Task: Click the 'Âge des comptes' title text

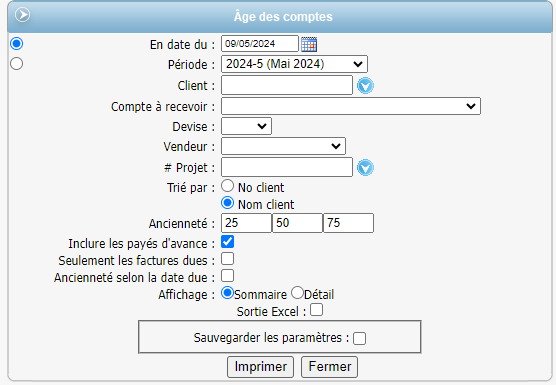Action: [x=283, y=17]
